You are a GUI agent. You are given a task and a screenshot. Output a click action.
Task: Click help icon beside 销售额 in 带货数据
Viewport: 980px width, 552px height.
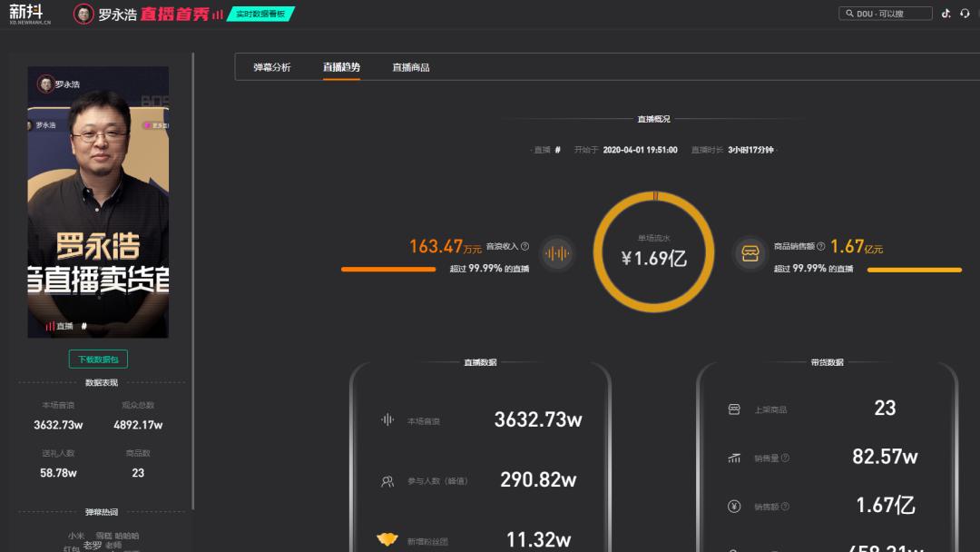(x=785, y=507)
